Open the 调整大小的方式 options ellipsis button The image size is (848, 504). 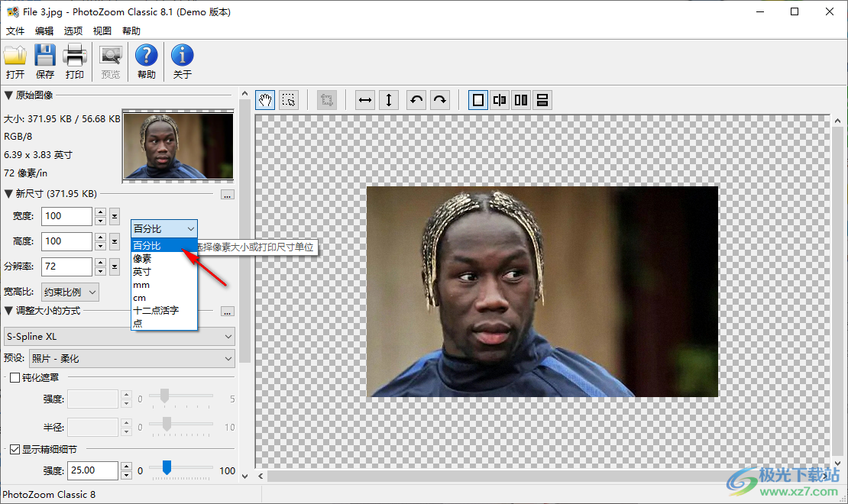[x=228, y=312]
